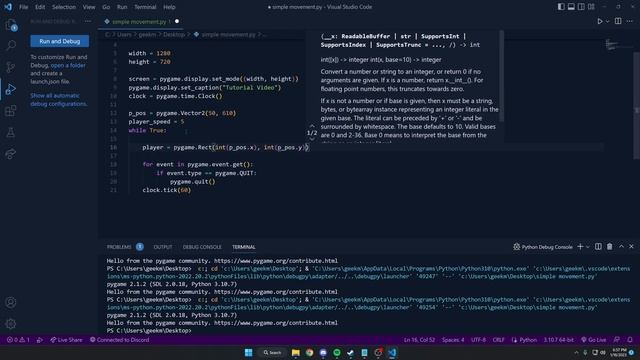Click the signature help popup scrollbar

coord(502,76)
